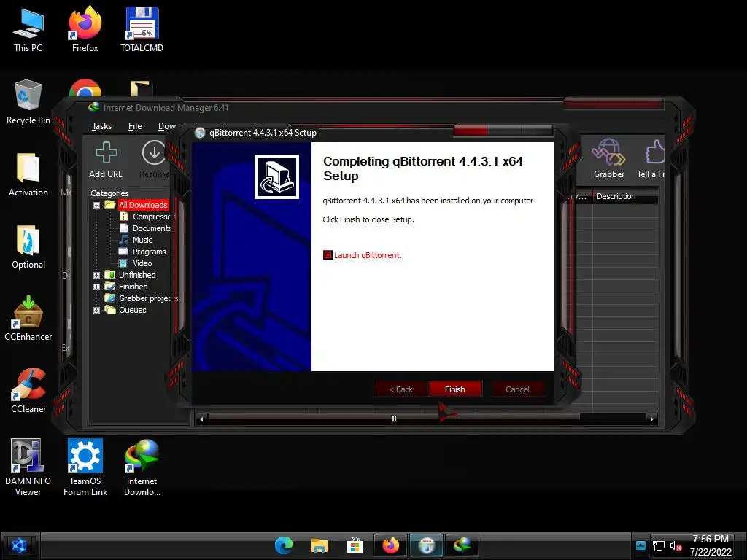Open Grabber tool in IDM toolbar
This screenshot has height=560, width=747.
click(x=609, y=158)
